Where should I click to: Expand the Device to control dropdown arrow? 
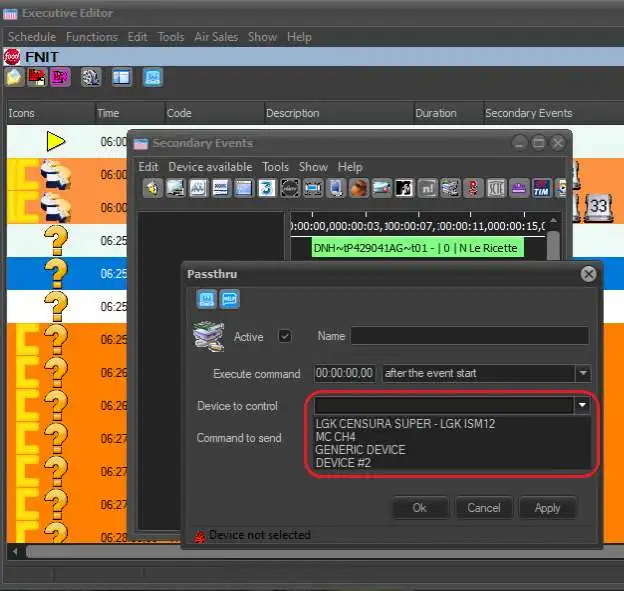click(582, 406)
